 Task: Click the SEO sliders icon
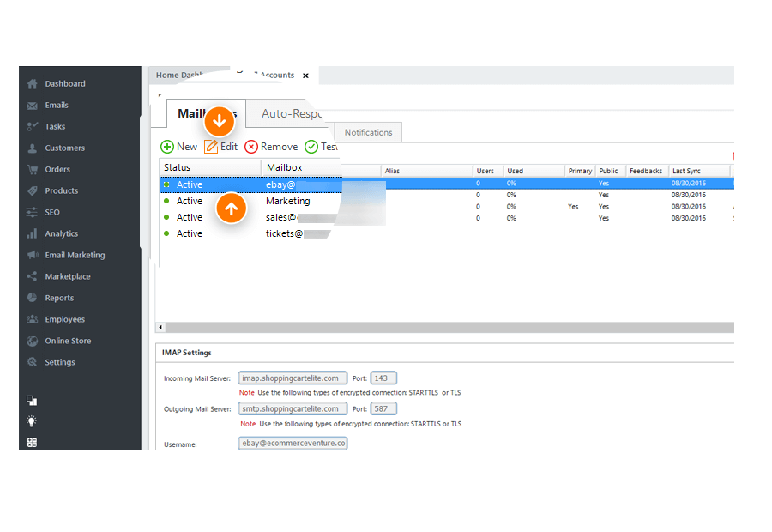click(32, 212)
